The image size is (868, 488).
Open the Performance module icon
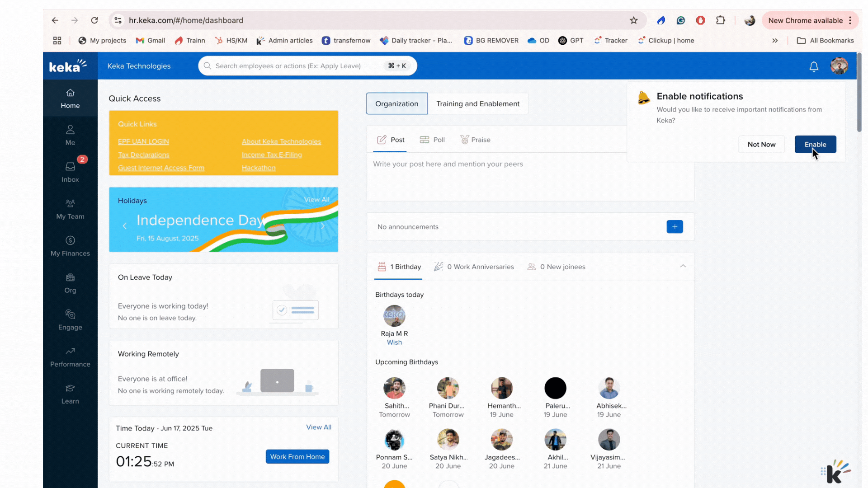click(x=70, y=357)
